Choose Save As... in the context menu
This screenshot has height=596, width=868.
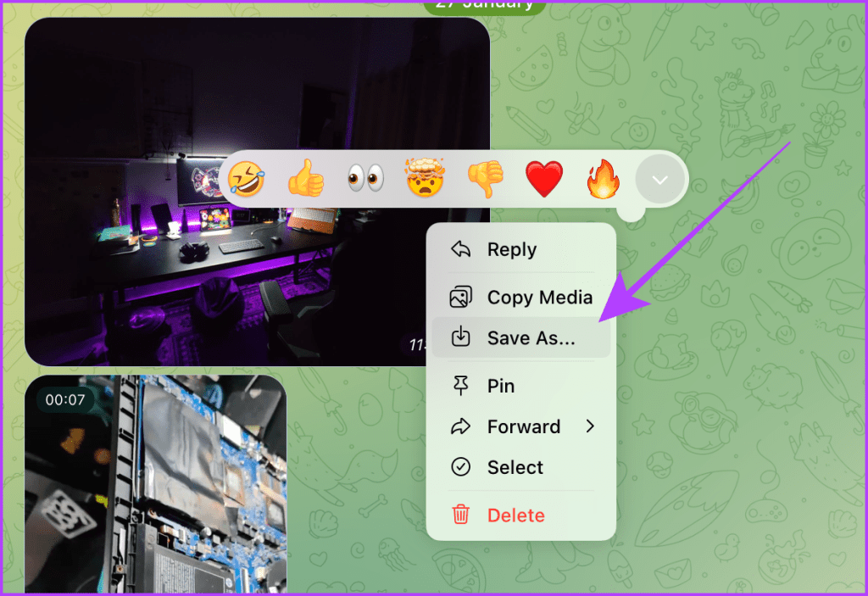pyautogui.click(x=521, y=338)
